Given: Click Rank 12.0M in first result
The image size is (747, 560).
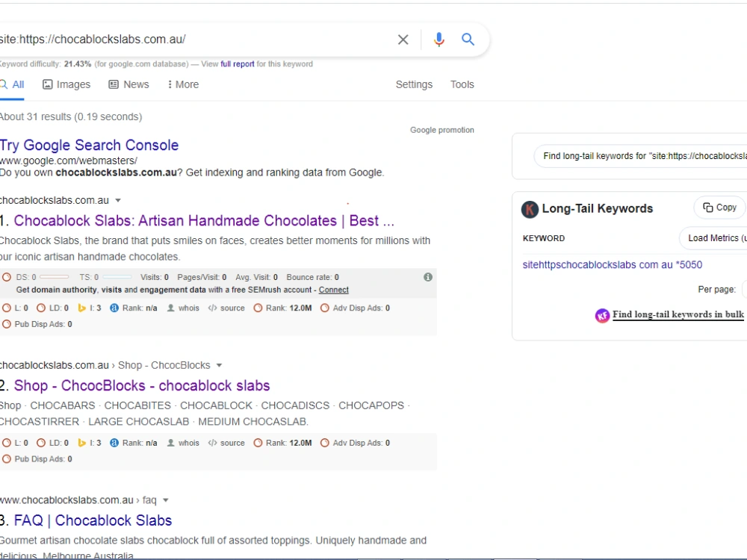Looking at the screenshot, I should click(x=282, y=308).
